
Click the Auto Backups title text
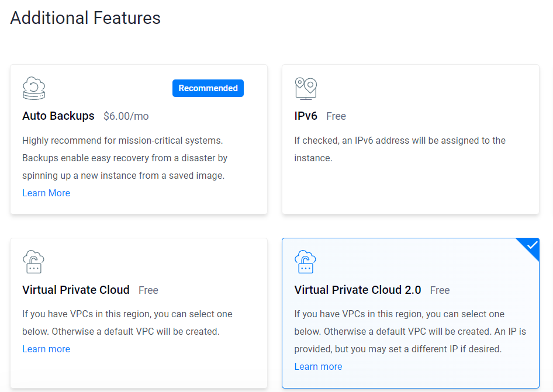coord(58,116)
